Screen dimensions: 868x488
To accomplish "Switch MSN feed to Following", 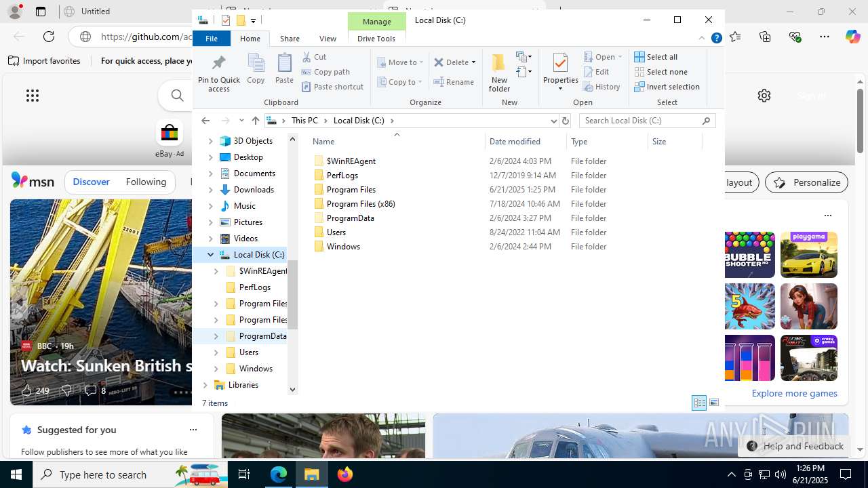I will 146,182.
